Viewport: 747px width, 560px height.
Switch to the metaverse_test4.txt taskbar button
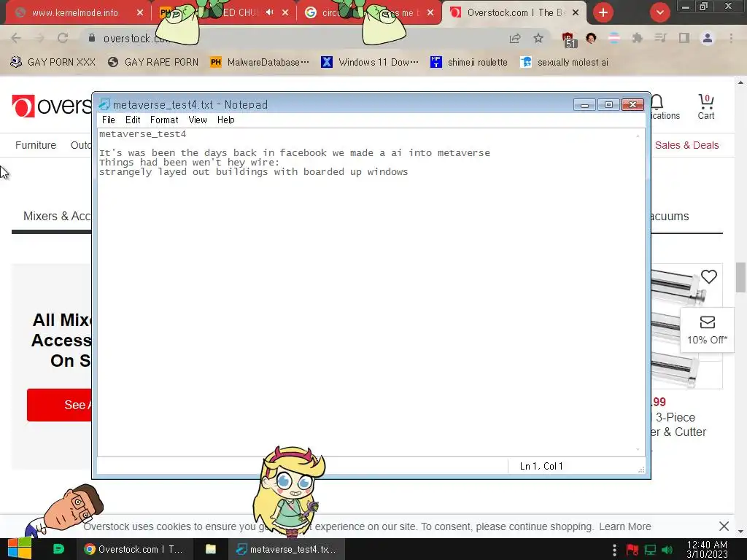287,549
